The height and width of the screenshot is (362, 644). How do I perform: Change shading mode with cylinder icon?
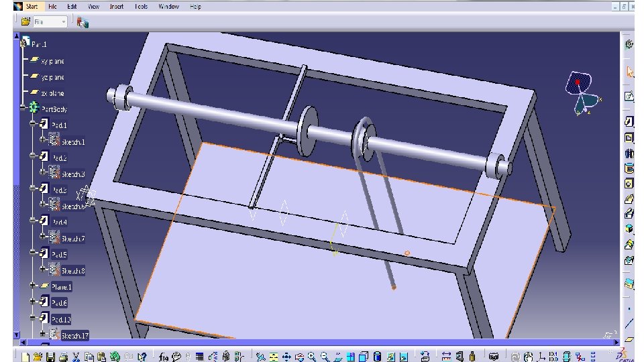[x=377, y=357]
